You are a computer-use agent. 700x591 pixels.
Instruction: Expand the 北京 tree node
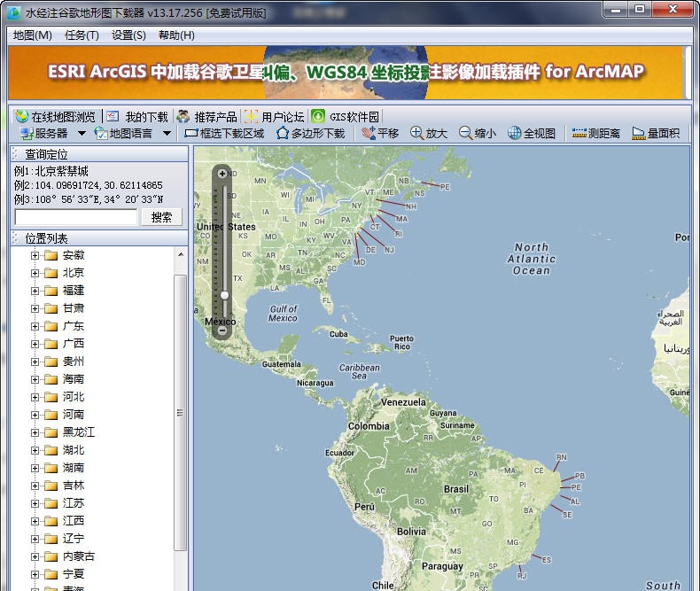35,273
